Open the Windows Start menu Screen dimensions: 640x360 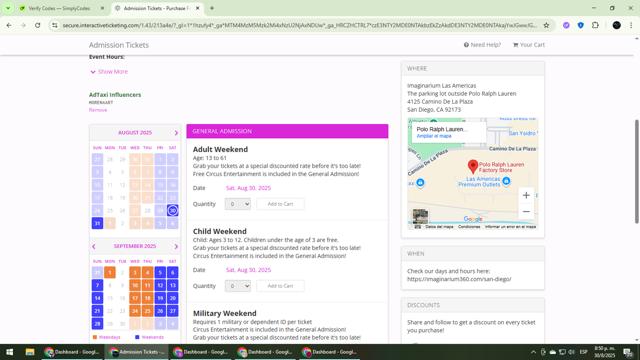coord(9,352)
